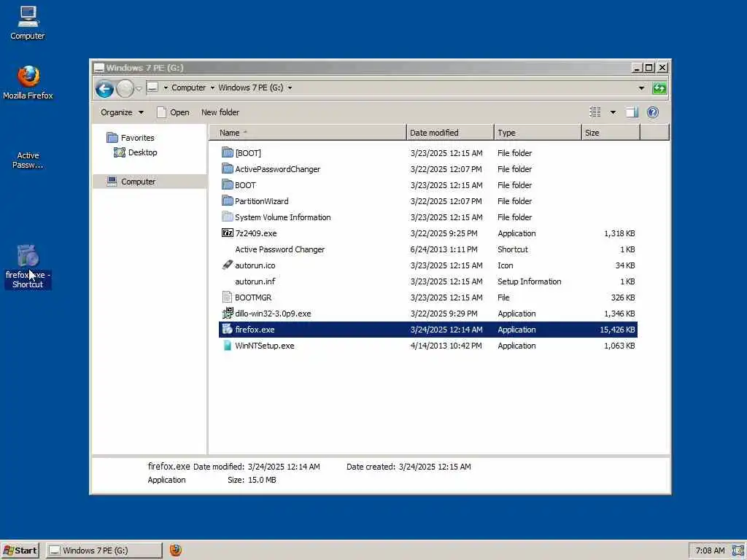Select the System Volume Information folder icon

pyautogui.click(x=228, y=217)
